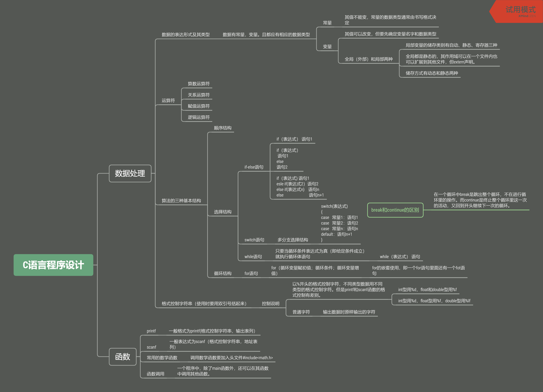
Task: Select the 运算符 subtopic
Action: coord(168,100)
